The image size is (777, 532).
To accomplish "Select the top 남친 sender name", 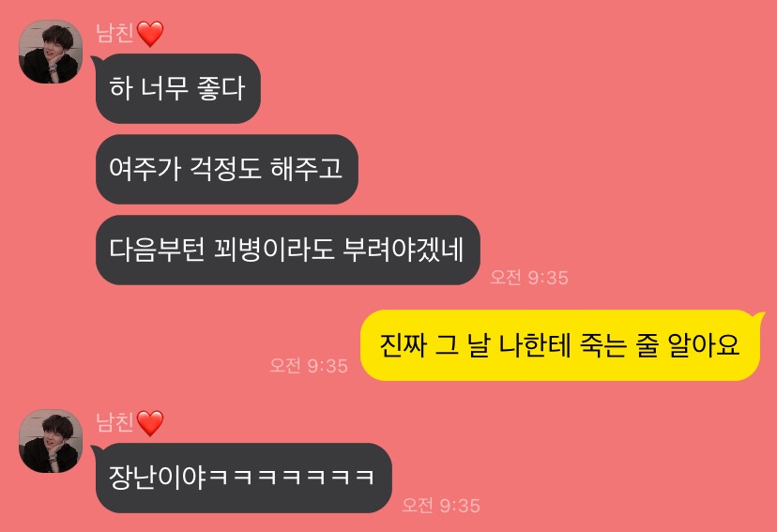I will coord(114,33).
